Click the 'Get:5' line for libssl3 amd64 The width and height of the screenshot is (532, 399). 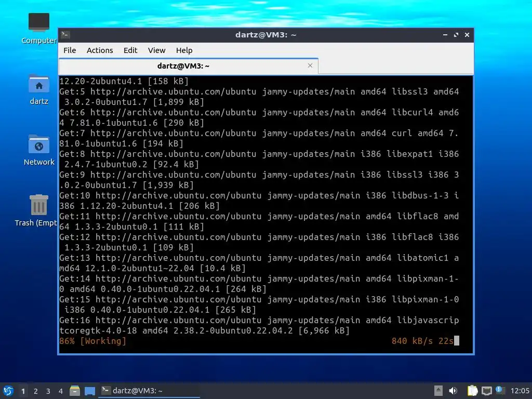click(x=259, y=97)
